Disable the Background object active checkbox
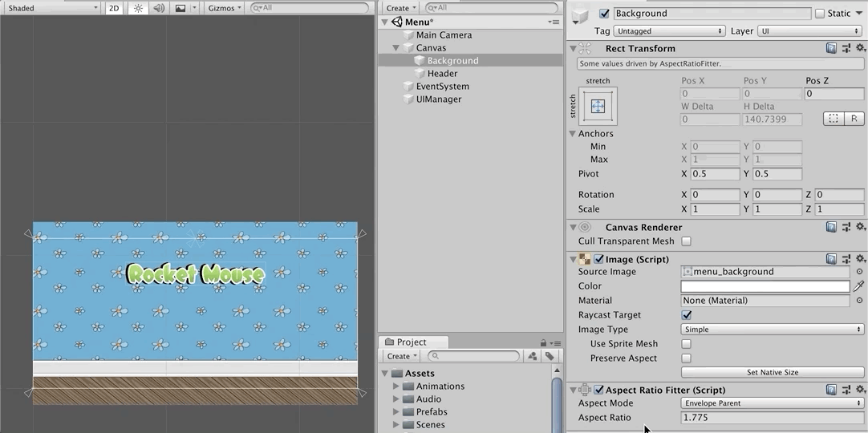The image size is (868, 433). pyautogui.click(x=604, y=14)
